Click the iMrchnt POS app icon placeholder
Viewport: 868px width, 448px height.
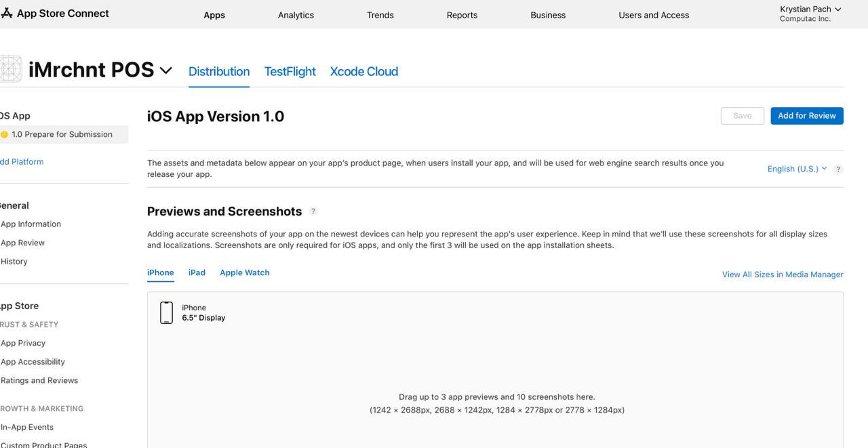pyautogui.click(x=11, y=69)
